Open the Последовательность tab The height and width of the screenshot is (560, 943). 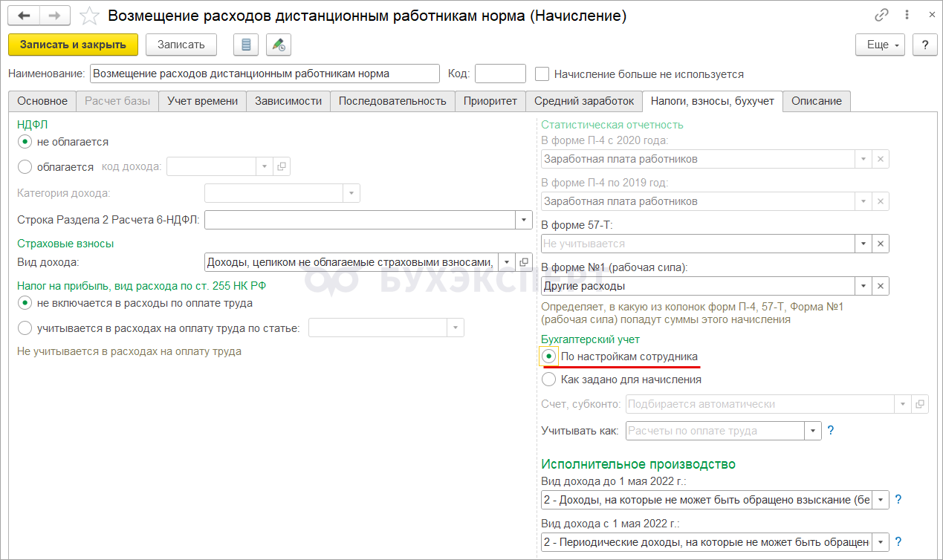(392, 101)
